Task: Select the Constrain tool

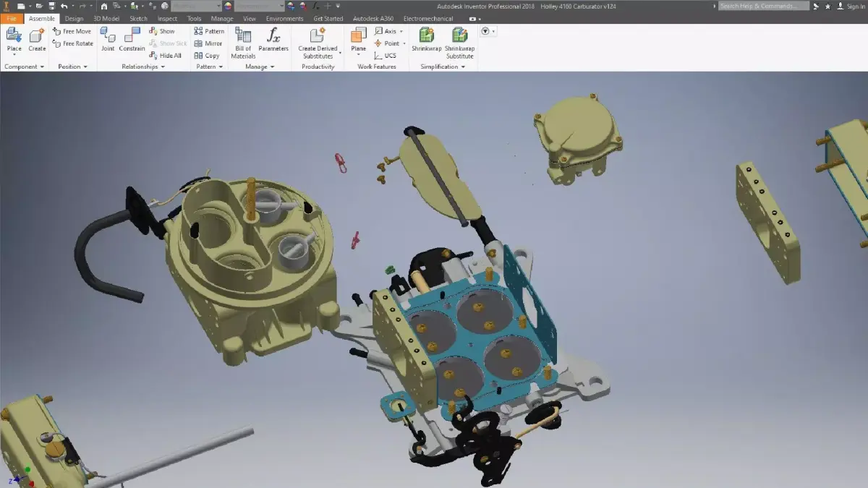Action: pos(132,40)
